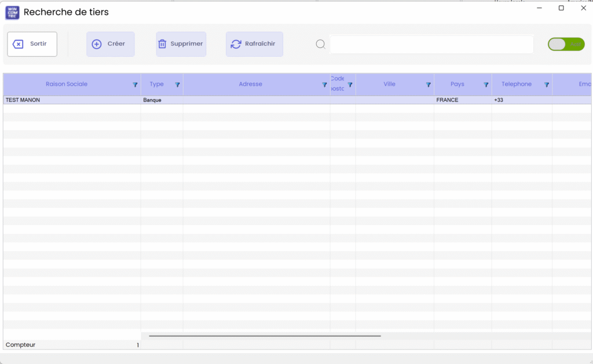The image size is (593, 364).
Task: Open the Type column filter
Action: pyautogui.click(x=177, y=85)
